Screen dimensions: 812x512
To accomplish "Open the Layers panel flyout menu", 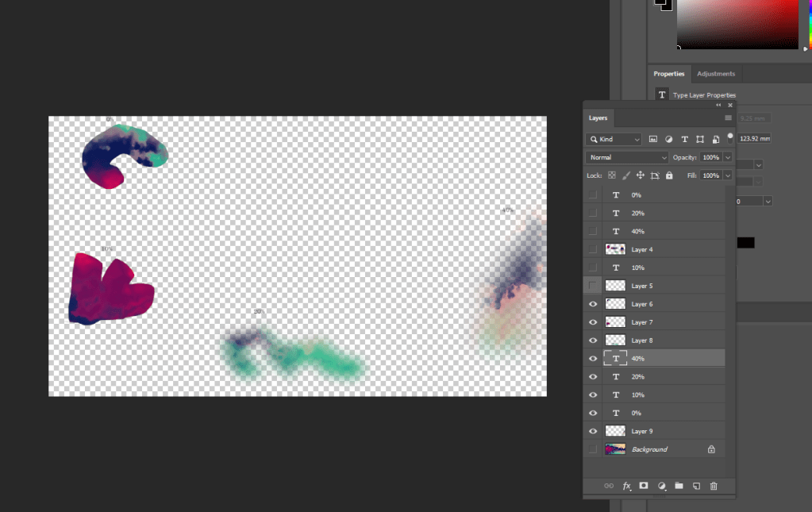I will 728,117.
